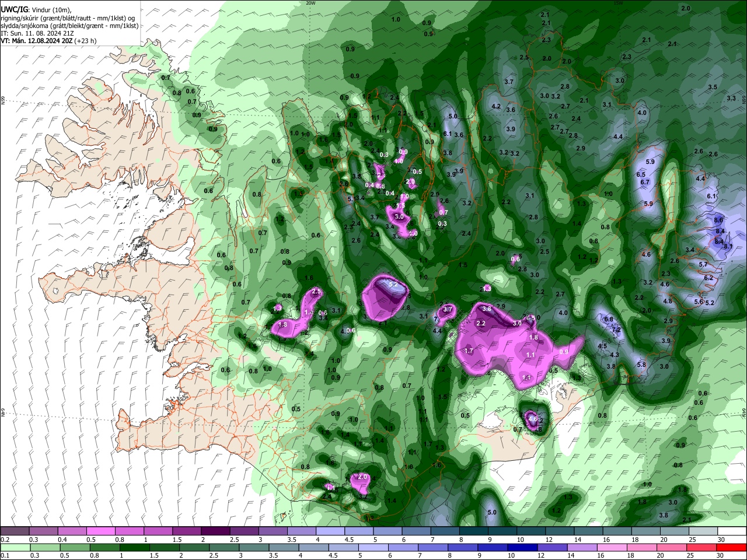Click the '20W' longitude label on top edge
Viewport: 747px width, 560px height.
click(310, 2)
